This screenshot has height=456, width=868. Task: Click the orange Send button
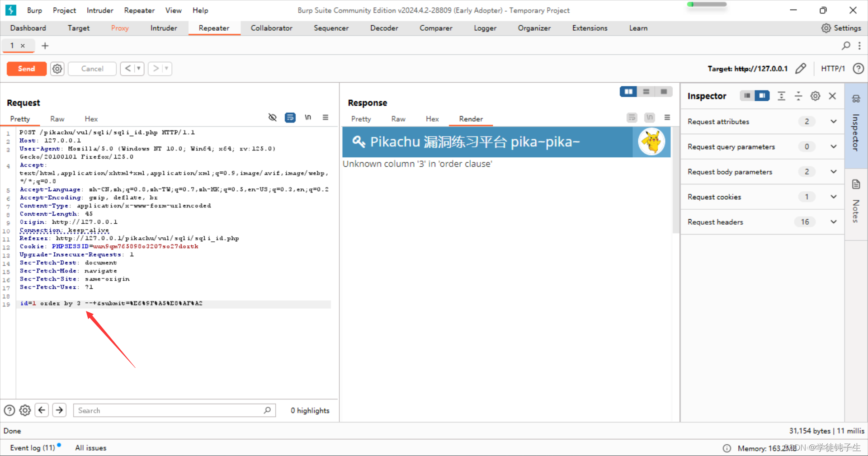(26, 69)
